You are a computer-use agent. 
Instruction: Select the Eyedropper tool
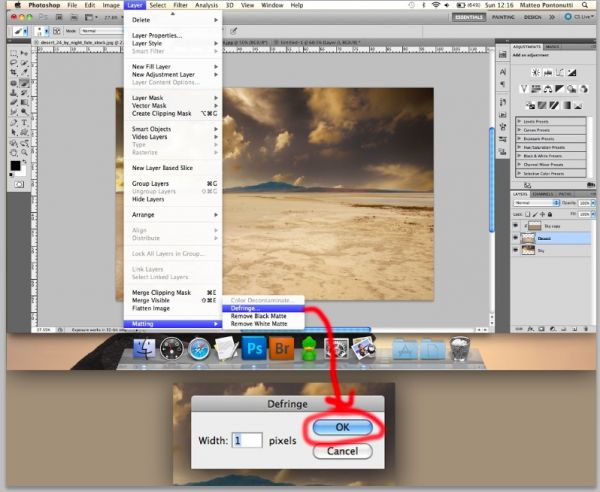click(24, 72)
